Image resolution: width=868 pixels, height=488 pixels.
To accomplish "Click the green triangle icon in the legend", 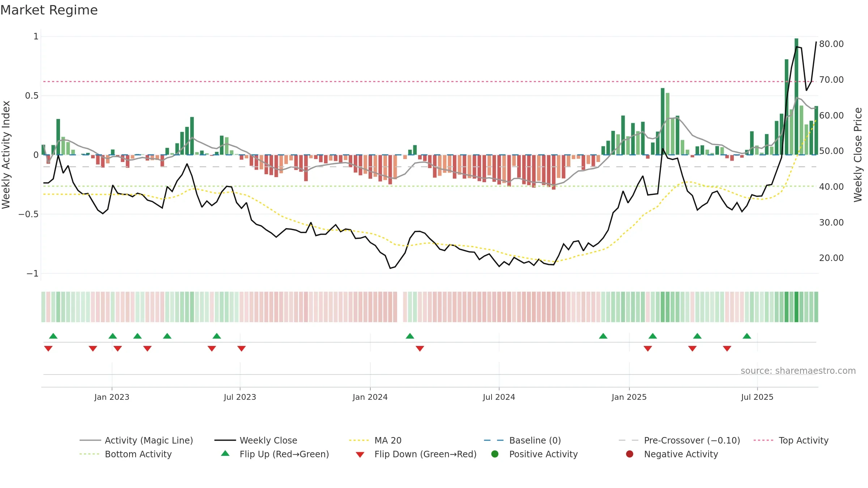I will [225, 453].
